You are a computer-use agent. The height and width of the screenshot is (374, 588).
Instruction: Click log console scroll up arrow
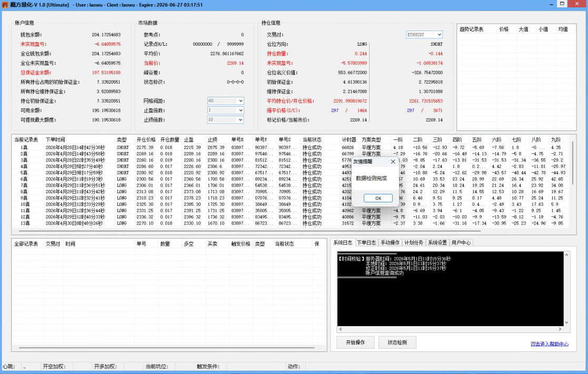(566, 255)
